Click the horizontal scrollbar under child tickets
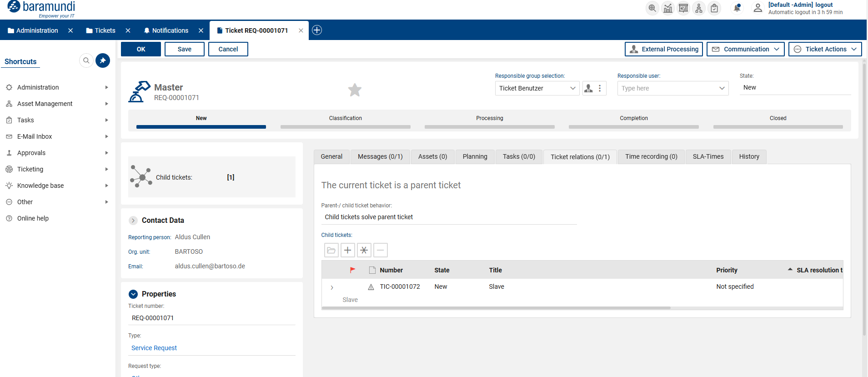The image size is (868, 377). 496,308
